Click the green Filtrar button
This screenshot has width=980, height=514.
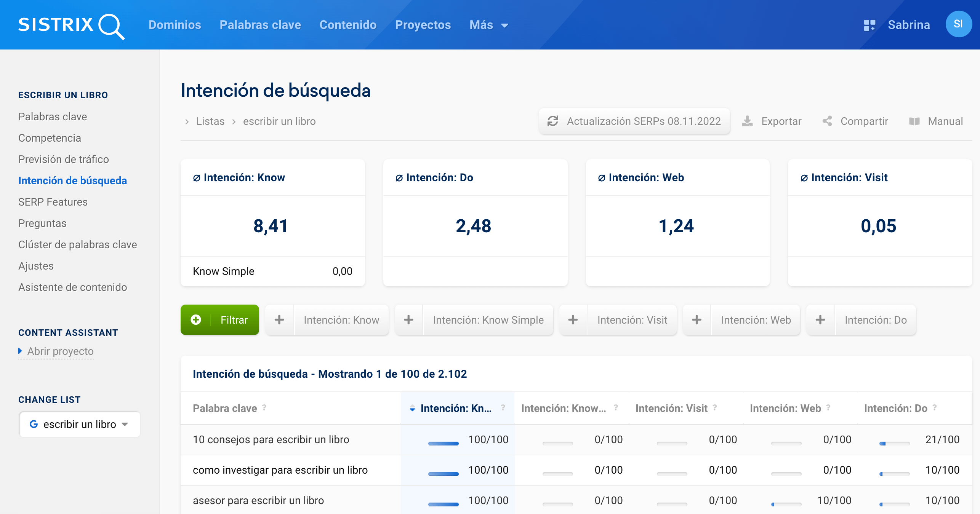tap(220, 320)
